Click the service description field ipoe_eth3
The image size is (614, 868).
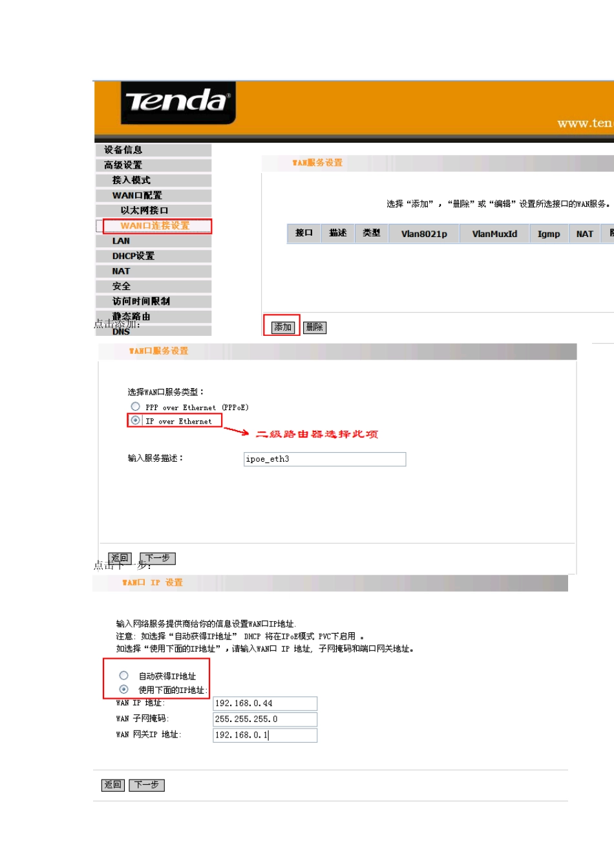pyautogui.click(x=325, y=459)
